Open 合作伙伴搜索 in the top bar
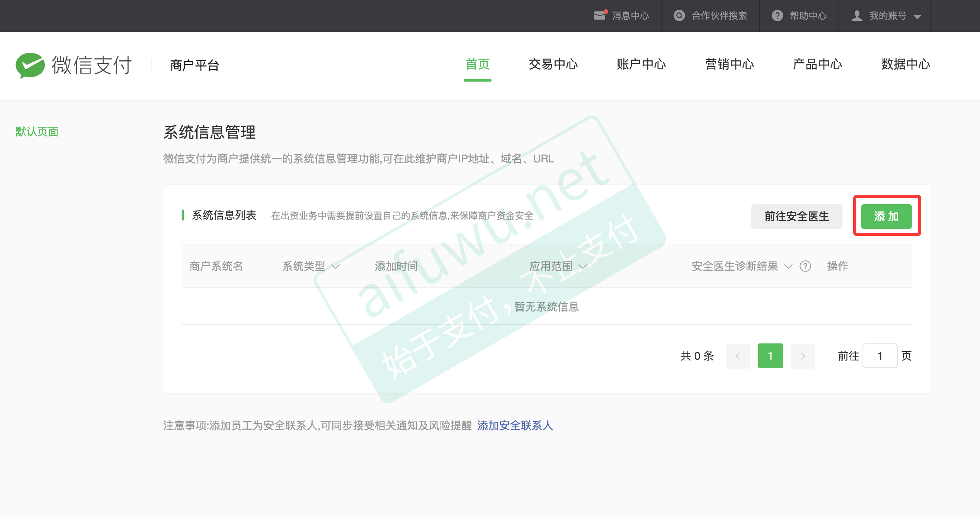 click(x=719, y=15)
